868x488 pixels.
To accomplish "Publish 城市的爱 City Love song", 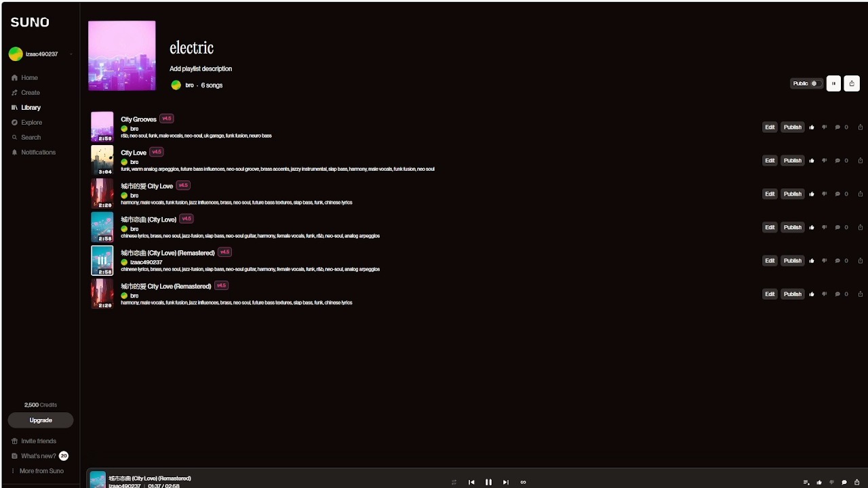I will pos(793,194).
